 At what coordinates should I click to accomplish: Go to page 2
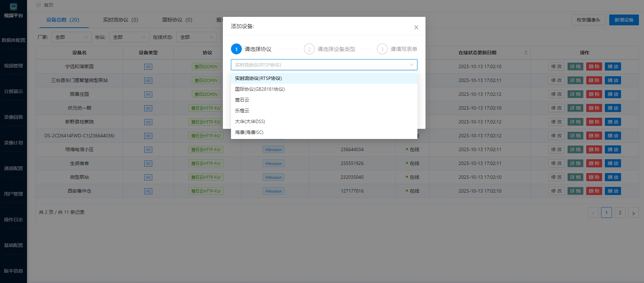coord(620,213)
